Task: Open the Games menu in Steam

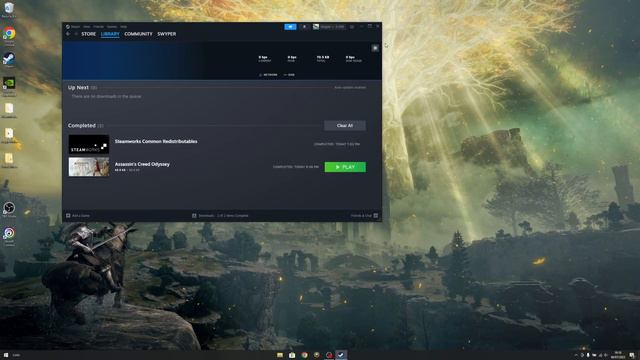Action: point(112,27)
